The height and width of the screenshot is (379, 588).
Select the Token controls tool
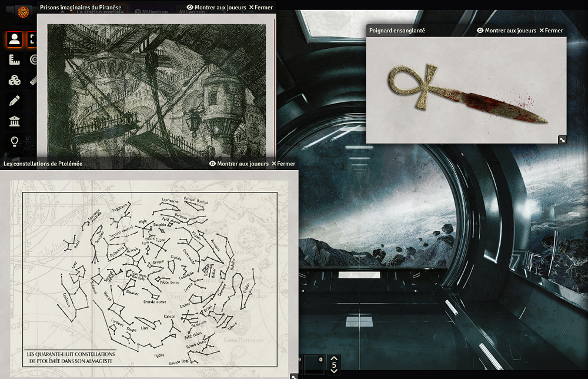pos(15,40)
